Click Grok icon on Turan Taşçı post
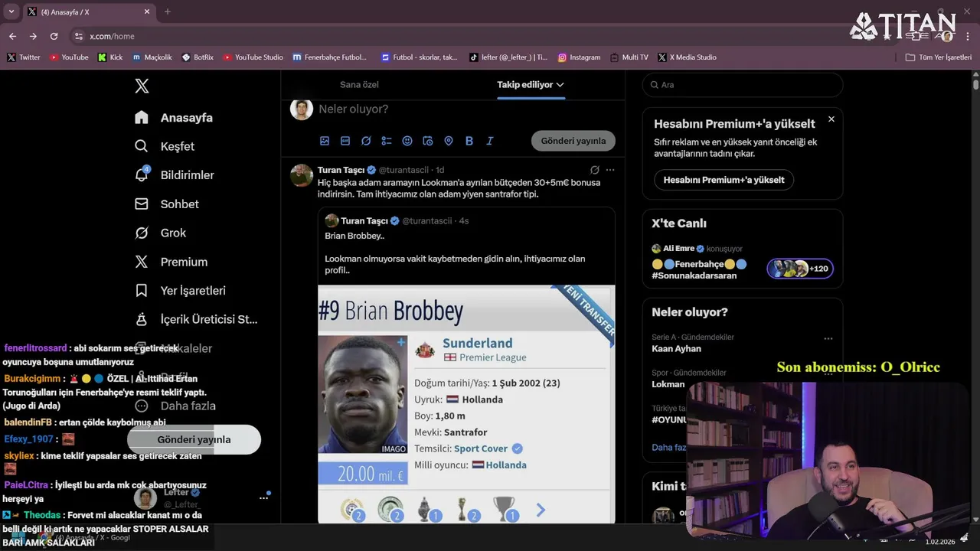 [x=595, y=170]
